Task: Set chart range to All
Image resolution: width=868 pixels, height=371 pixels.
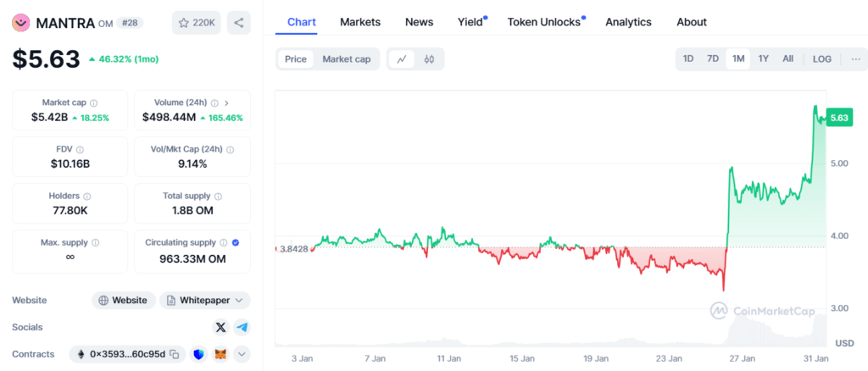Action: (787, 58)
